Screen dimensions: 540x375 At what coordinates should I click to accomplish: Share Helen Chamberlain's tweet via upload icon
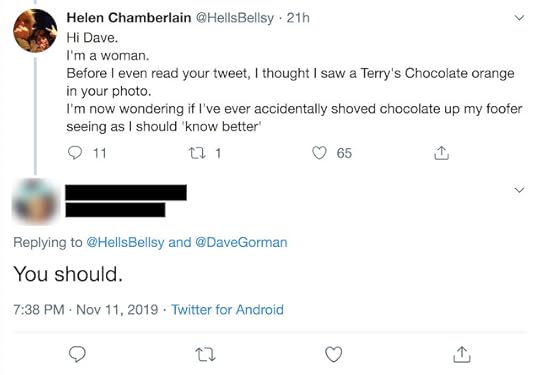(441, 153)
